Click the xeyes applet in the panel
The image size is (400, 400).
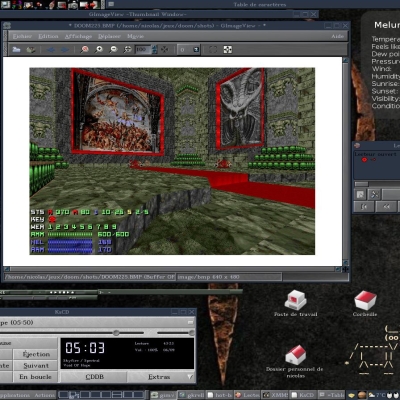[x=394, y=395]
